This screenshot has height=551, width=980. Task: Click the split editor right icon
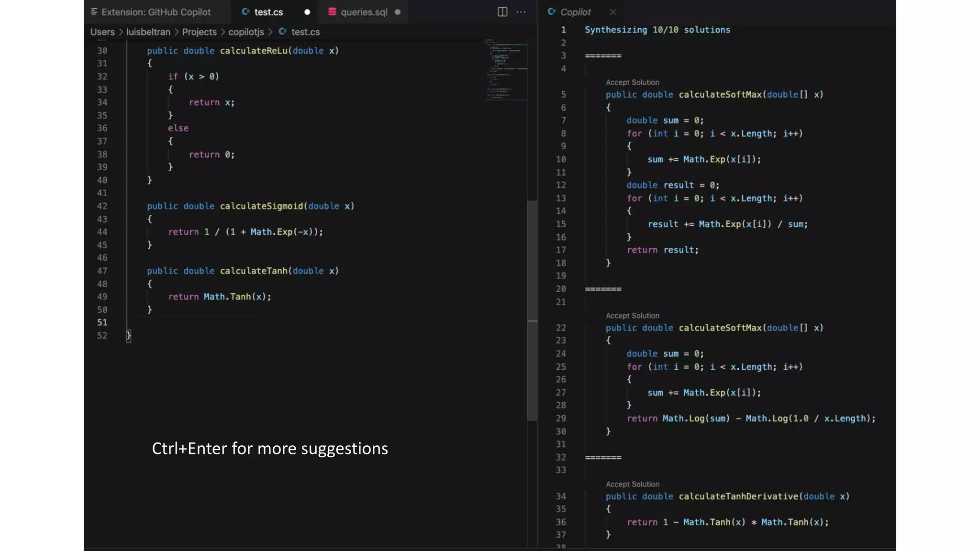coord(502,12)
